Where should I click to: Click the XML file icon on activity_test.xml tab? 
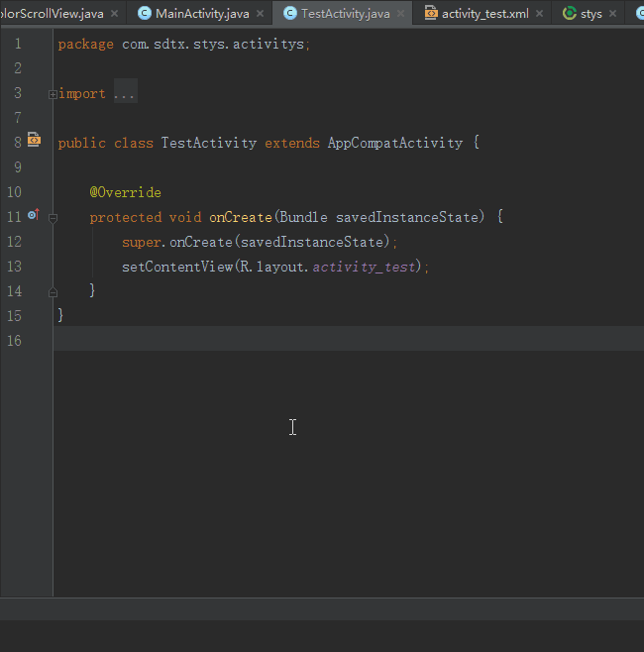[x=431, y=13]
